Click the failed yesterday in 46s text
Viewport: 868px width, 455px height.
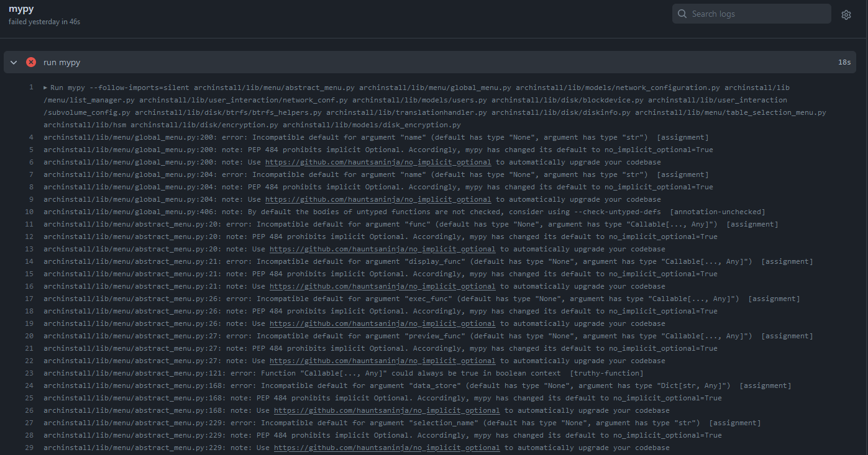coord(44,21)
